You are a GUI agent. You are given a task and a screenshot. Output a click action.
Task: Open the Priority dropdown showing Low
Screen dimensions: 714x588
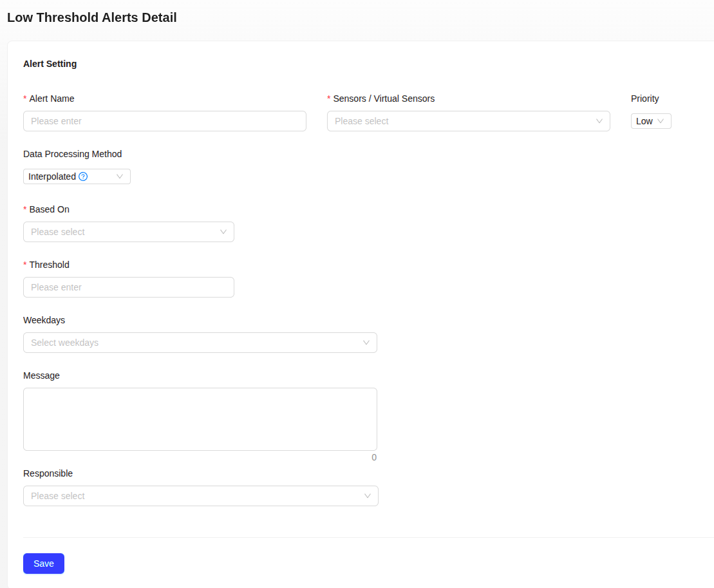[x=650, y=121]
